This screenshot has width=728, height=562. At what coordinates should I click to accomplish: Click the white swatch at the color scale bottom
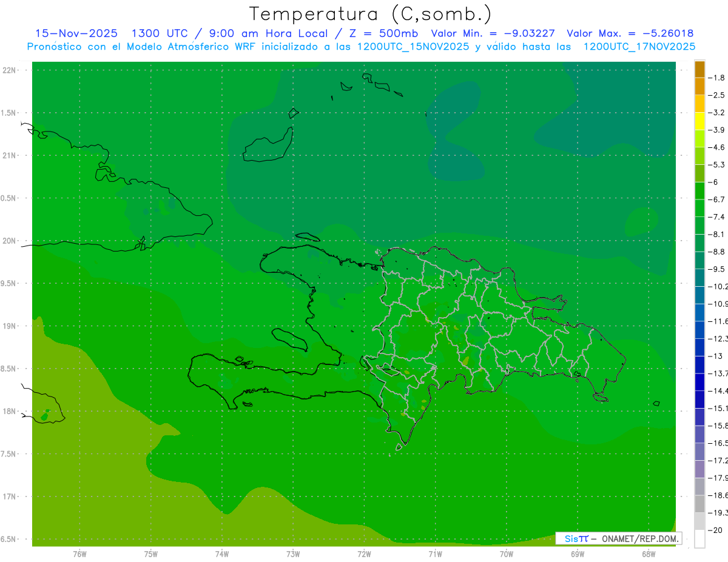pyautogui.click(x=699, y=539)
